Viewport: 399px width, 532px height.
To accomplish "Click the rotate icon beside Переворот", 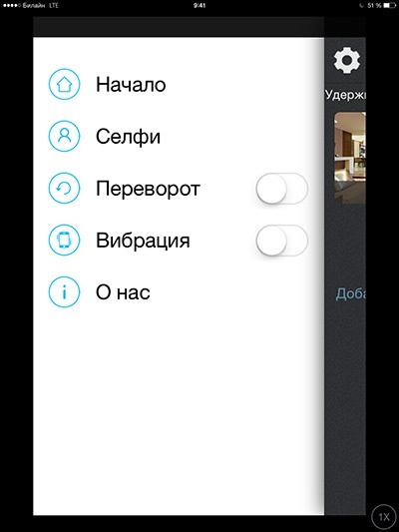I will (64, 188).
